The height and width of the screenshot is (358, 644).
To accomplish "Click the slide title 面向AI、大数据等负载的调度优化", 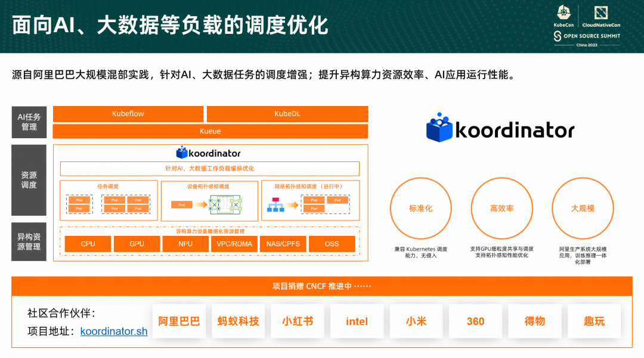I will (x=170, y=25).
